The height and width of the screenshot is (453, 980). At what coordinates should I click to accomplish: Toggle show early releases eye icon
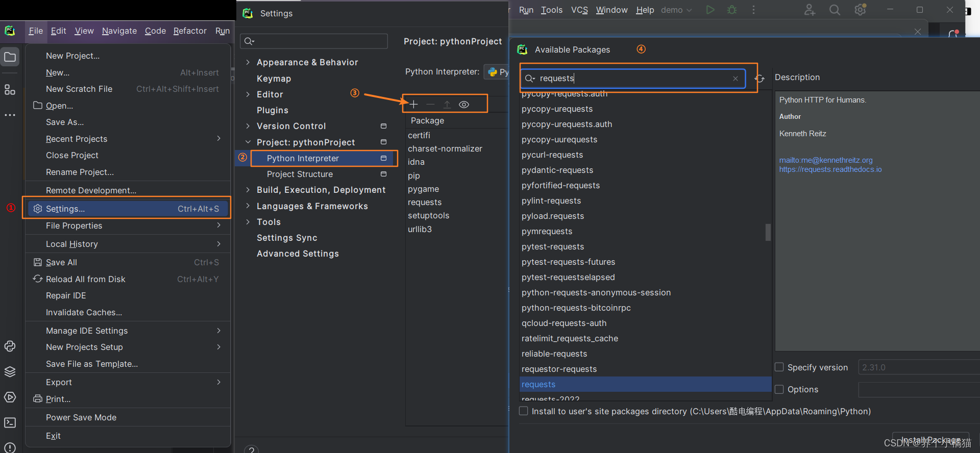(x=464, y=105)
